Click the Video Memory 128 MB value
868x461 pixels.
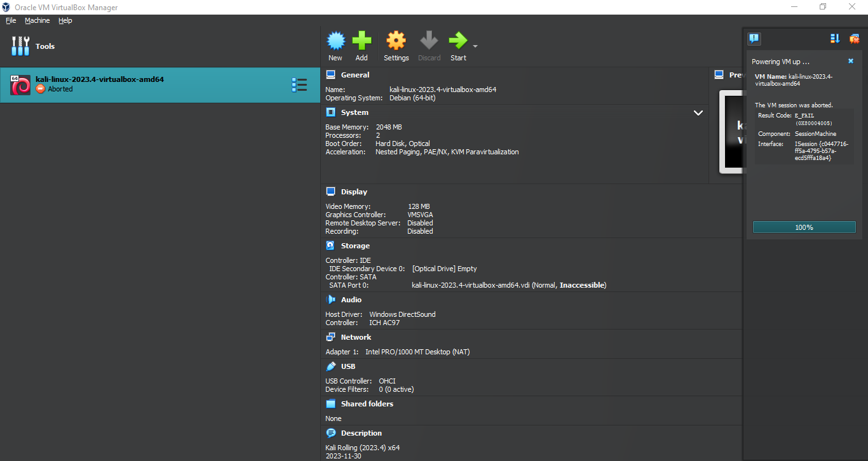419,206
